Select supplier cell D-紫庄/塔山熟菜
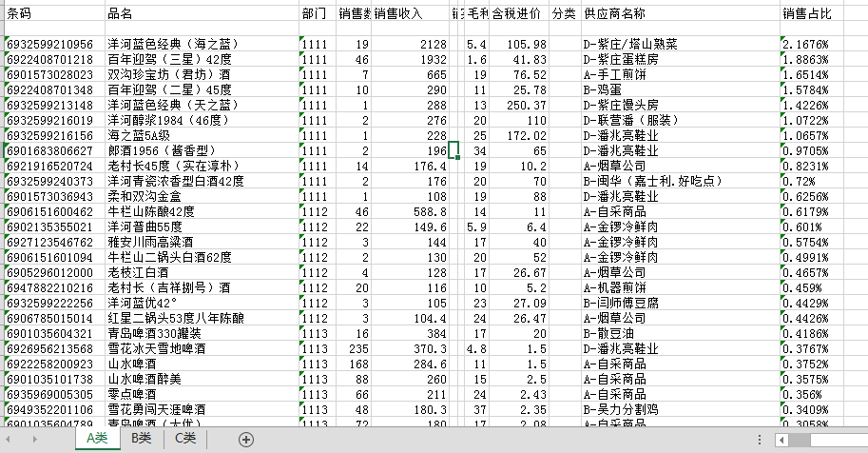The image size is (868, 453). coord(681,44)
